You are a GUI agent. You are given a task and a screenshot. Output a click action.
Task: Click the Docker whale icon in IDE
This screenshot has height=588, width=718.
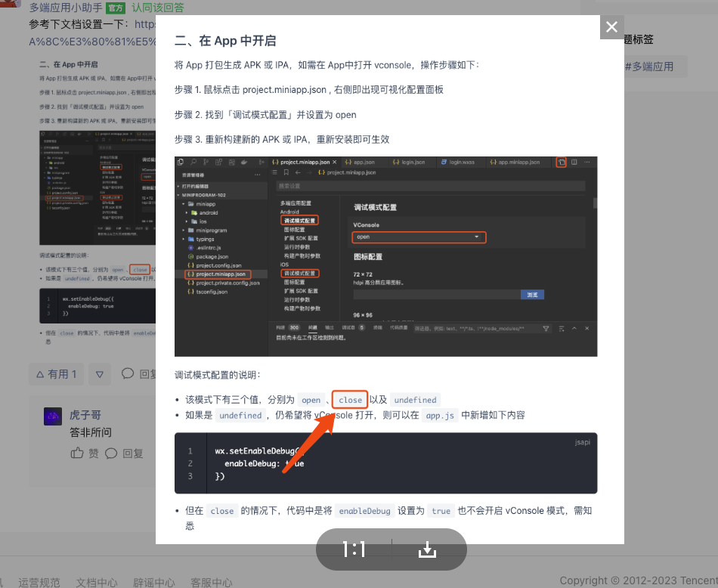click(x=244, y=162)
